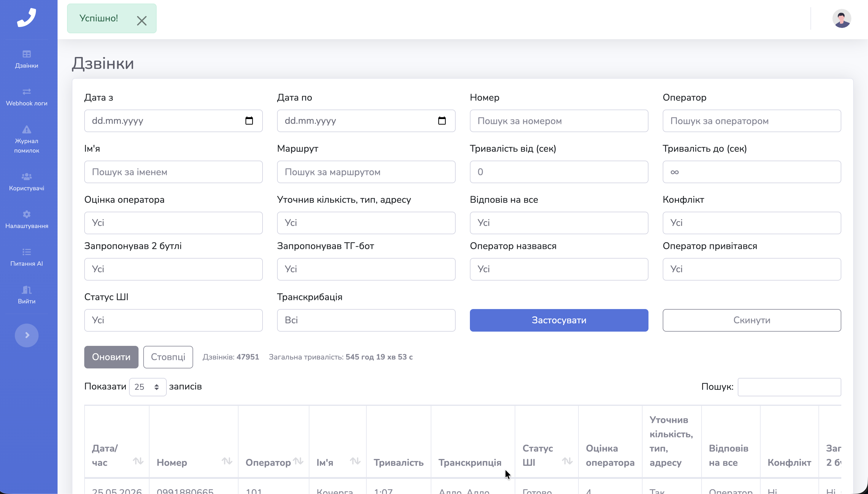Click Вийти to log out
868x494 pixels.
coord(26,295)
